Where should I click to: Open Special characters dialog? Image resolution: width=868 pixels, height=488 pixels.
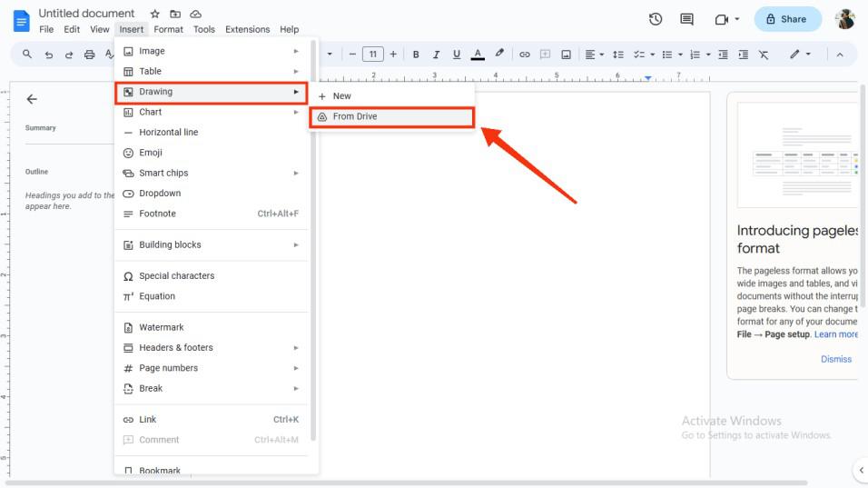211,276
